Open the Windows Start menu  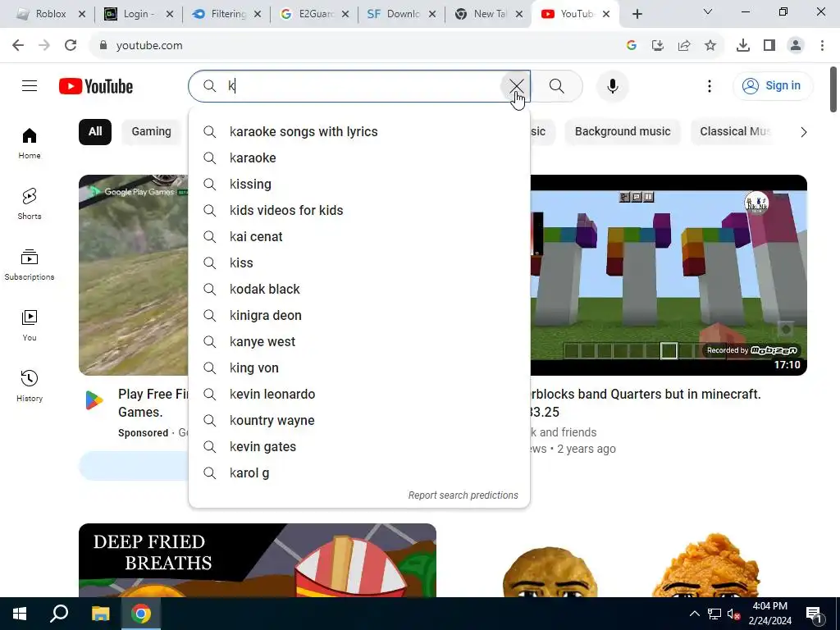pyautogui.click(x=20, y=614)
